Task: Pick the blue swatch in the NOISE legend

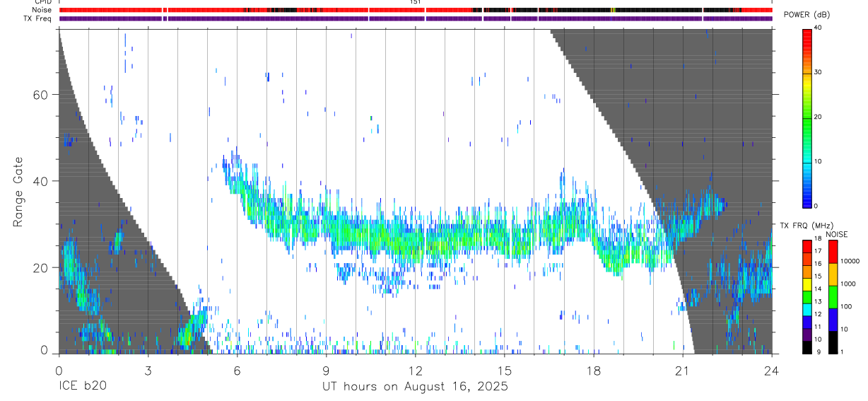Action: tap(833, 320)
